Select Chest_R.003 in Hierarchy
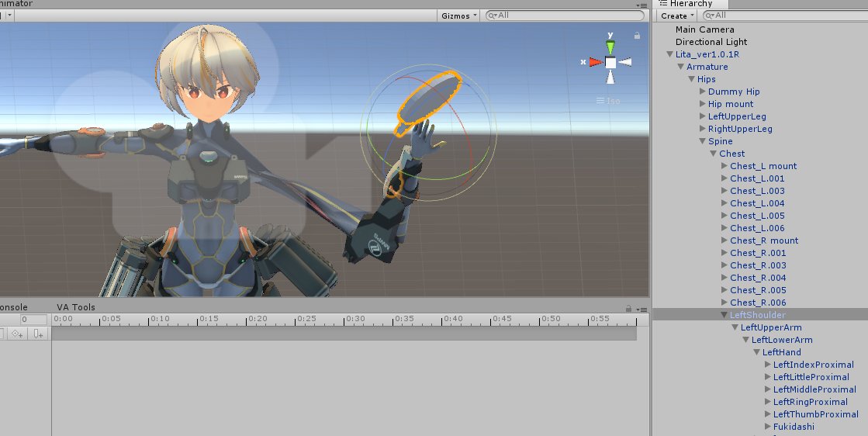868x436 pixels. (758, 265)
